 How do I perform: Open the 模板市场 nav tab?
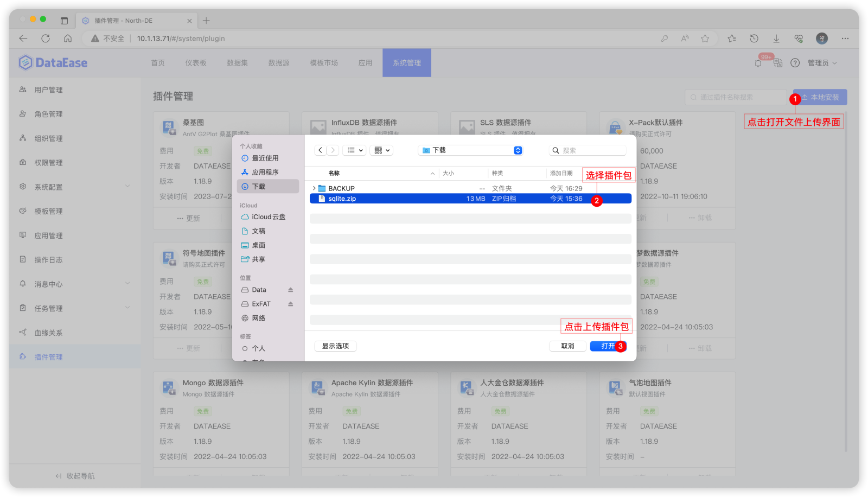(324, 63)
